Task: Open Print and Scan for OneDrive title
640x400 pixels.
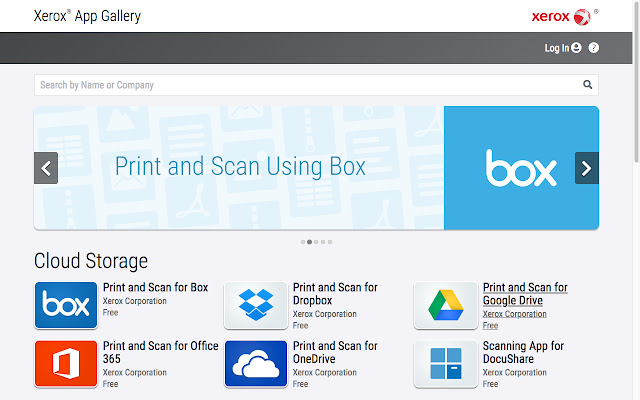Action: point(336,352)
